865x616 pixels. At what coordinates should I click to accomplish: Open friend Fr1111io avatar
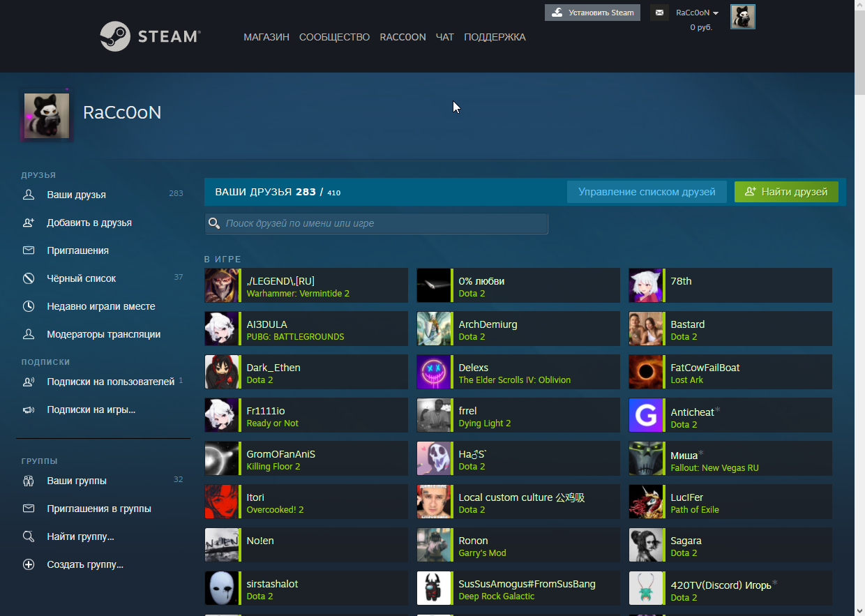(x=222, y=415)
